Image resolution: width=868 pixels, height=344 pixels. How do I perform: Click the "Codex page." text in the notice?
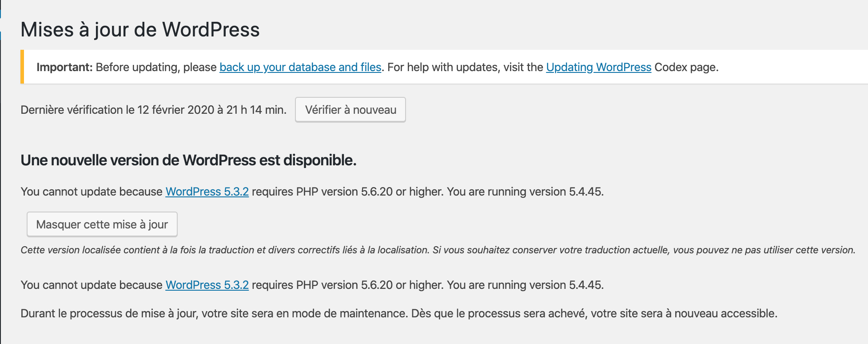click(686, 67)
